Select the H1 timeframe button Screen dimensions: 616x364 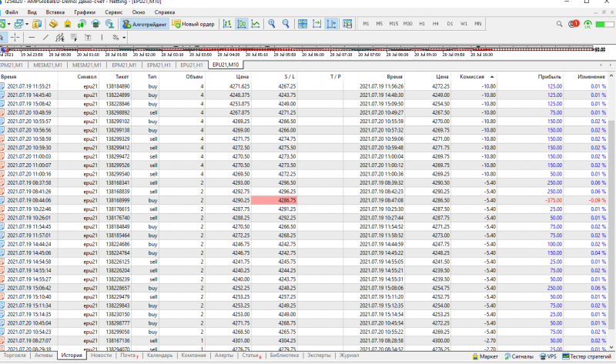click(x=422, y=24)
